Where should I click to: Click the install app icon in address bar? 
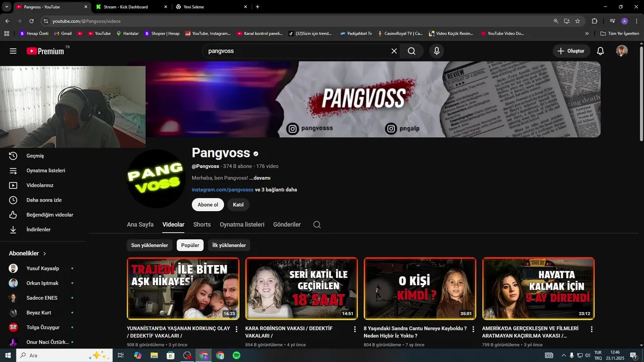coord(567,21)
